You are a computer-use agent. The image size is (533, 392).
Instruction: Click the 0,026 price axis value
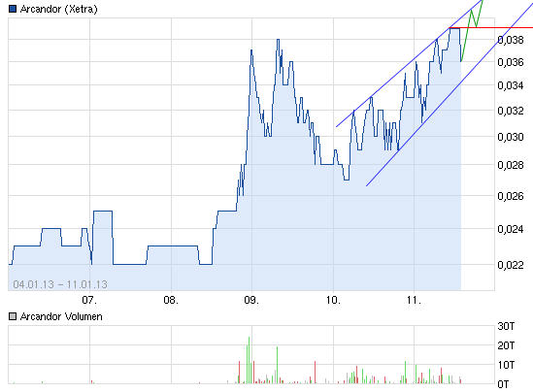click(511, 196)
